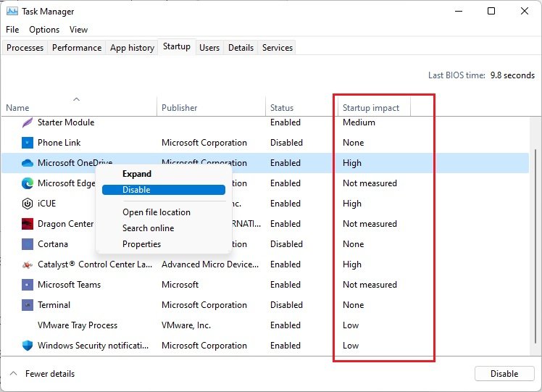Switch to the Users tab
Screen dimensions: 542x392
click(209, 47)
